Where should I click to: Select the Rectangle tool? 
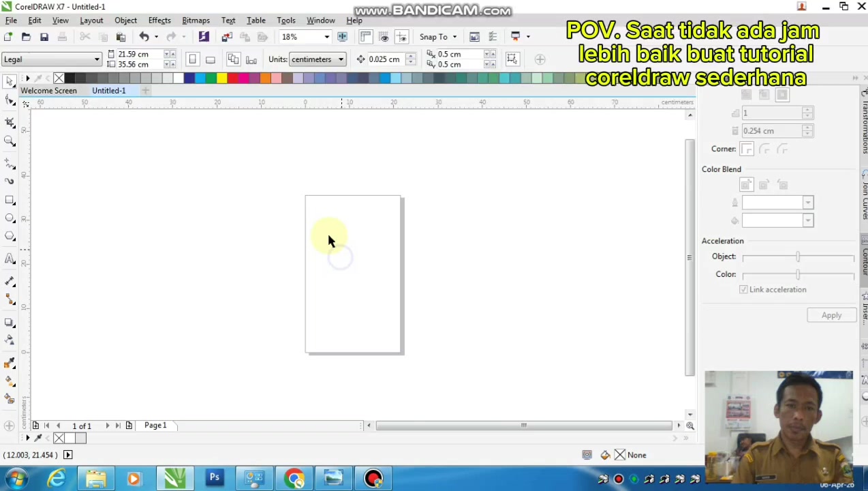(10, 200)
